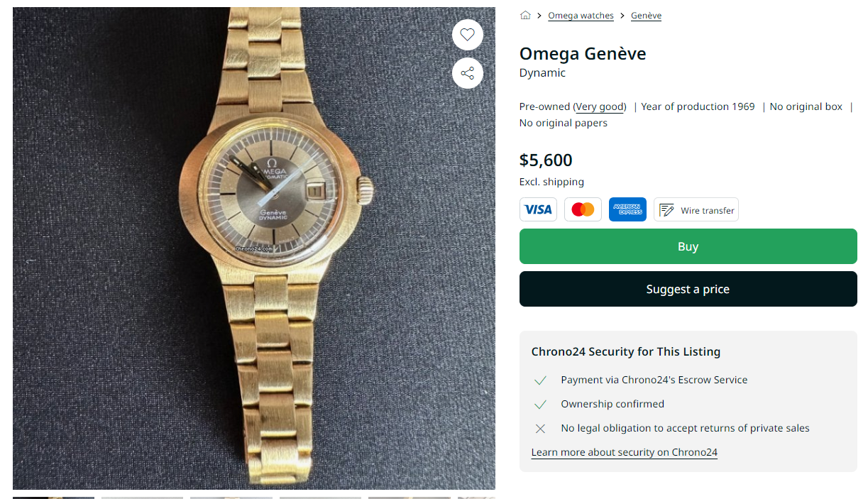This screenshot has height=499, width=868.
Task: Click the Suggest a price button
Action: coord(688,289)
